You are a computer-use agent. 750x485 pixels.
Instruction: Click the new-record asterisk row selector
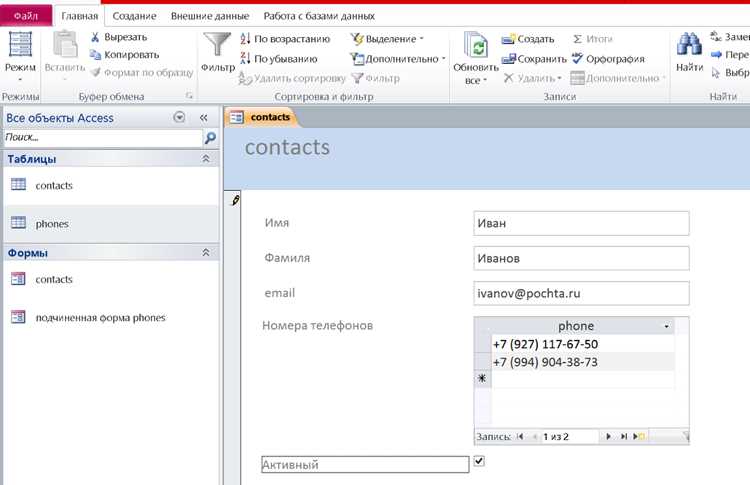pyautogui.click(x=482, y=378)
